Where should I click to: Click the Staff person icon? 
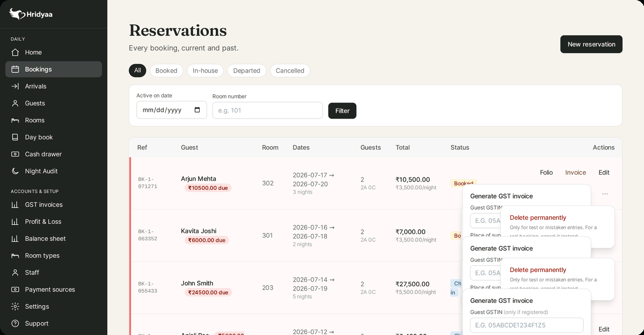click(15, 273)
